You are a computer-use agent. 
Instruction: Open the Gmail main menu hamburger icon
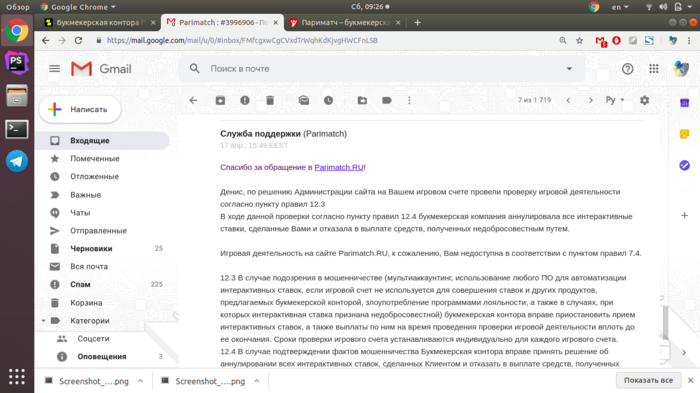tap(54, 68)
